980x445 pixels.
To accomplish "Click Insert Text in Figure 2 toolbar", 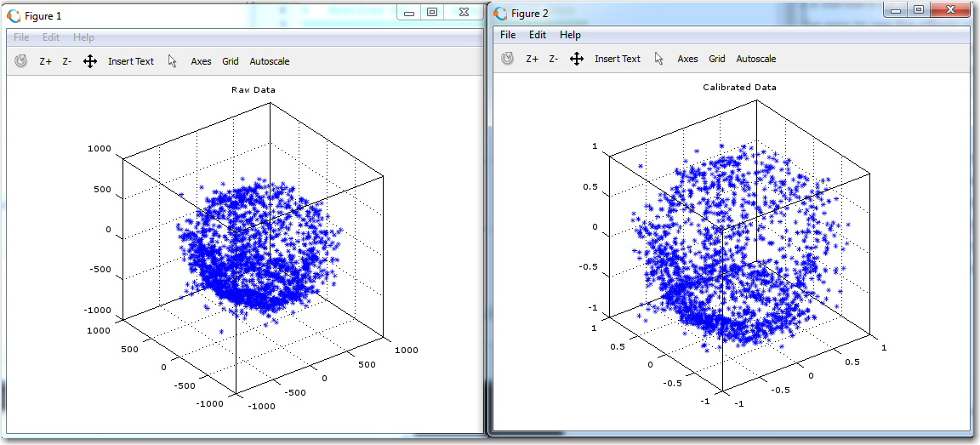I will click(618, 59).
